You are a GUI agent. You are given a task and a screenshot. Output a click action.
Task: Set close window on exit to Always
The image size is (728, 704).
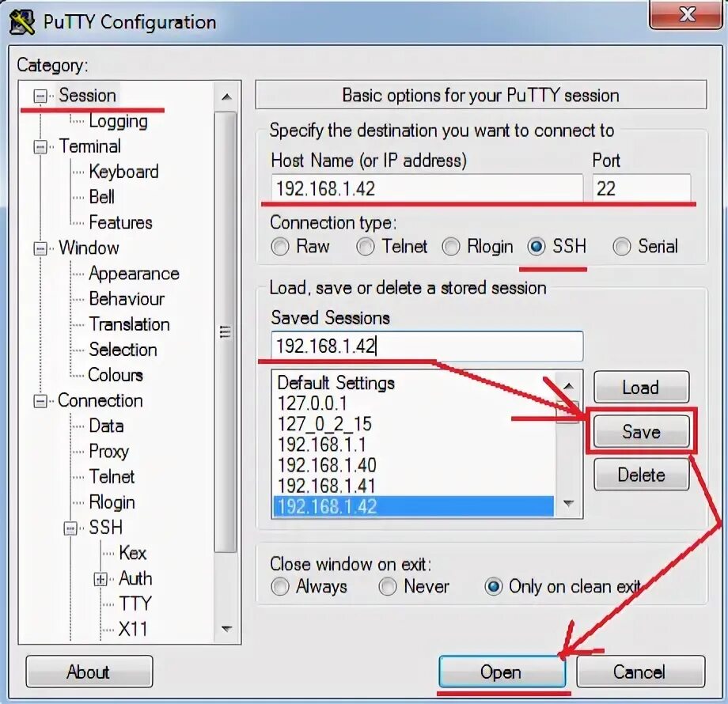[309, 587]
